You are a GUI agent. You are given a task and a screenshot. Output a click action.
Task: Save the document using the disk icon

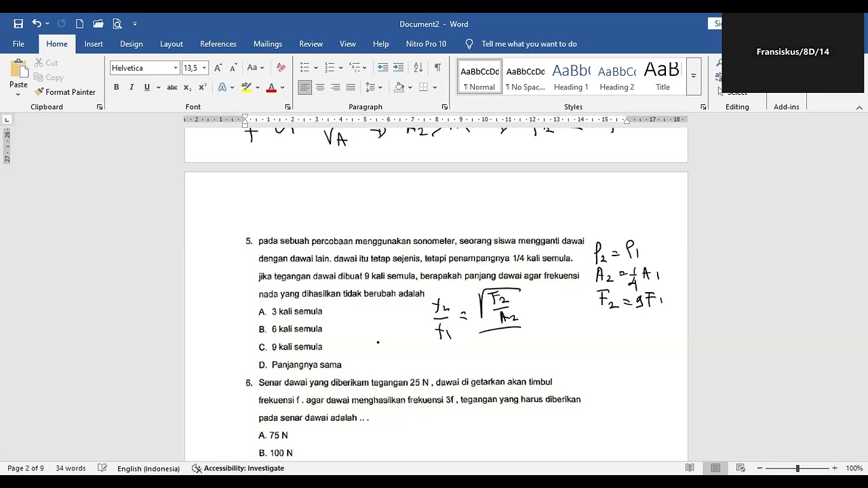[18, 24]
